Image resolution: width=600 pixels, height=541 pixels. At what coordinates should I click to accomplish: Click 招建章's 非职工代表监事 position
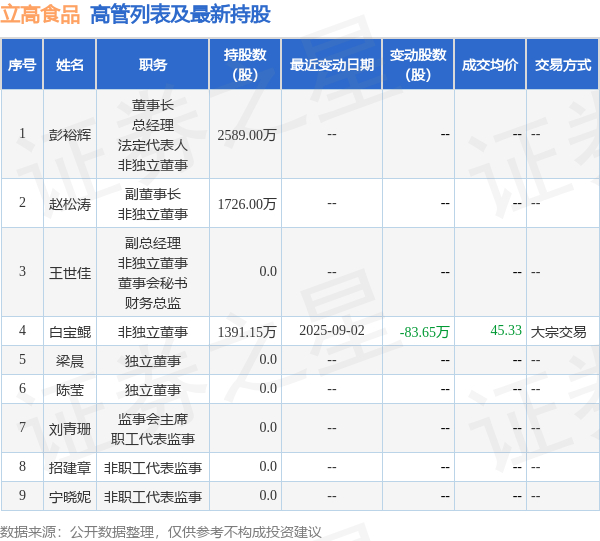pos(153,468)
